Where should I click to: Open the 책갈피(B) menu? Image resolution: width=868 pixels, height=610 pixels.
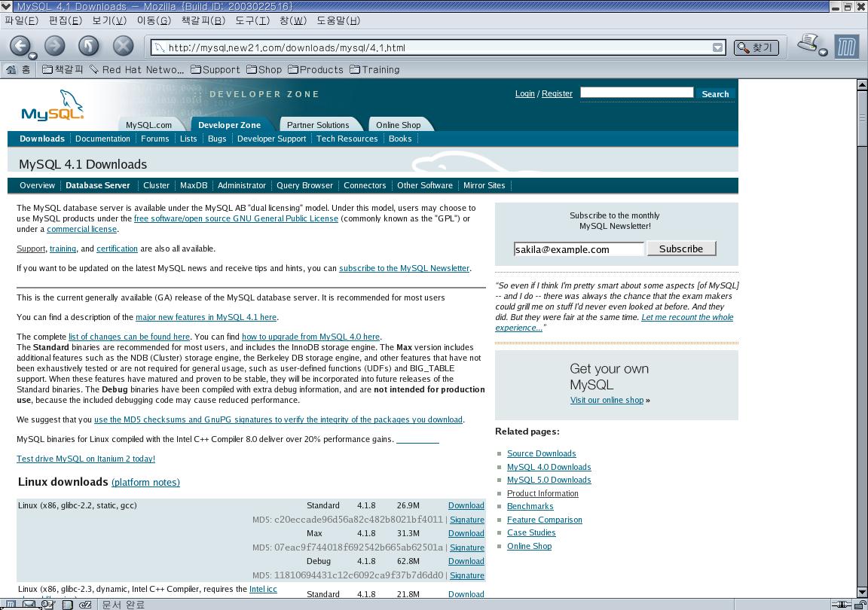[x=203, y=20]
